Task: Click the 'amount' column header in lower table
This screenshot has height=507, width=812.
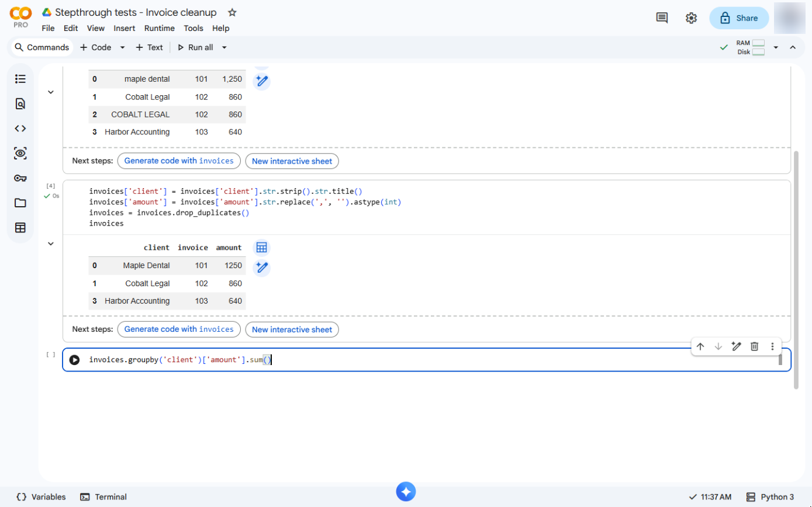Action: (x=229, y=248)
